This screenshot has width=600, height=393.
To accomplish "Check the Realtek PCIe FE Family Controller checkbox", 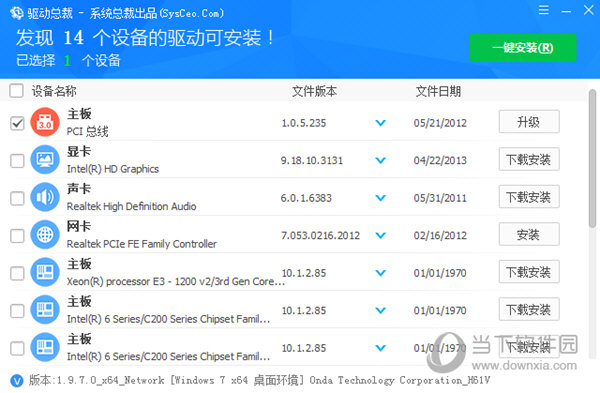I will 17,236.
